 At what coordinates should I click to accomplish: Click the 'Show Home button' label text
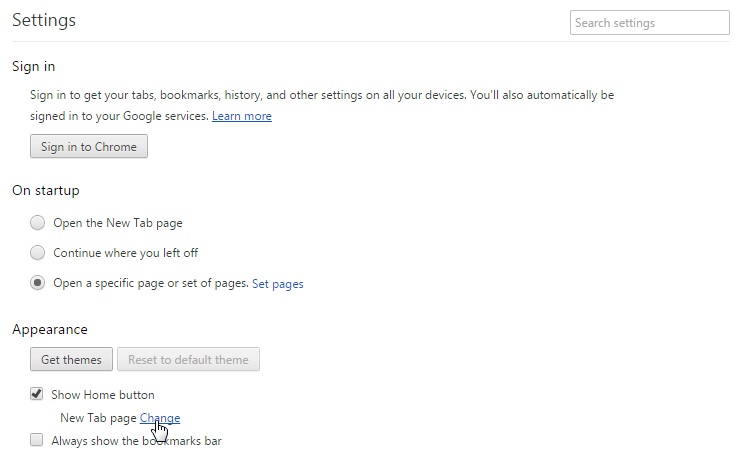[x=103, y=395]
